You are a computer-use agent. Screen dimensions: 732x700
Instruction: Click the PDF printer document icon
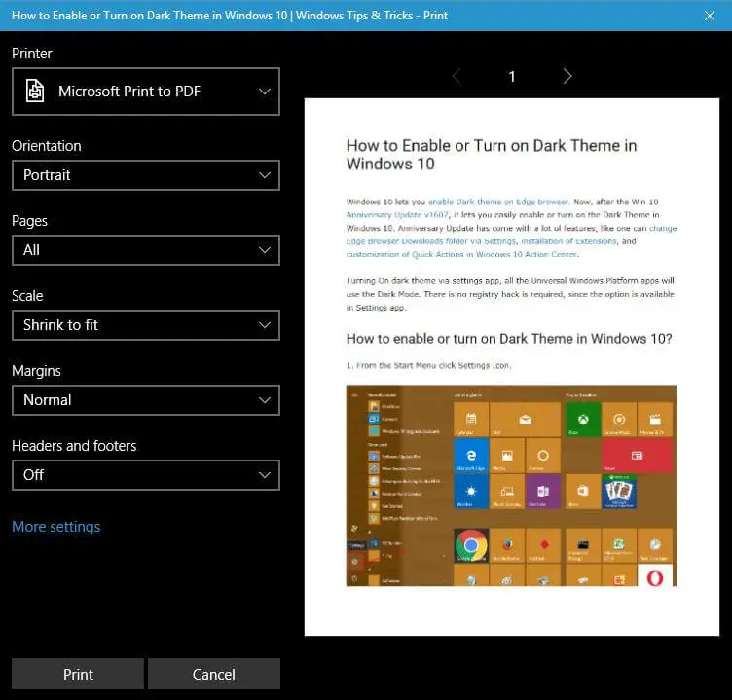pos(35,92)
